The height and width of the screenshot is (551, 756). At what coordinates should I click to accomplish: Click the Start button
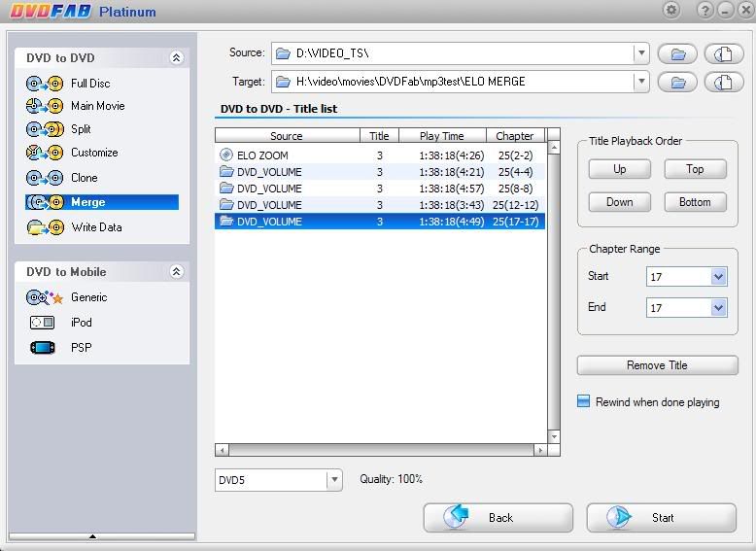[x=662, y=518]
